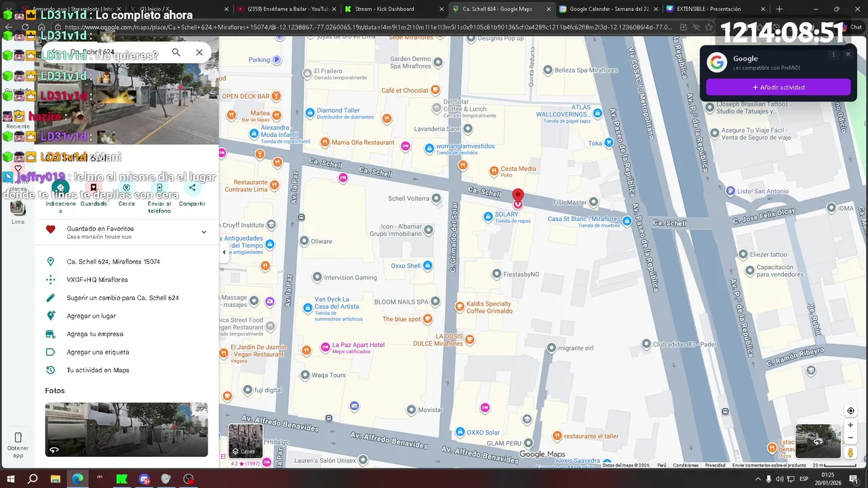Image resolution: width=868 pixels, height=488 pixels.
Task: Close the Google PreMiD popup
Action: pyautogui.click(x=848, y=54)
